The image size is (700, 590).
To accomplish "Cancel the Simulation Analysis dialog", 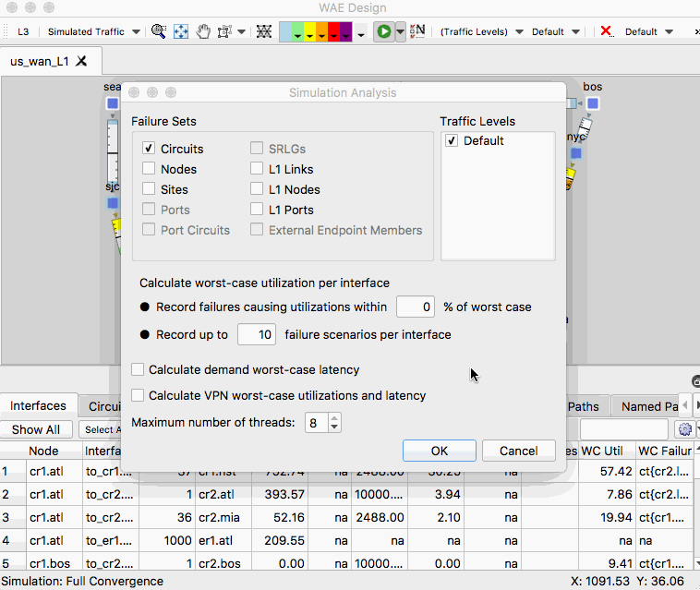I will tap(519, 451).
